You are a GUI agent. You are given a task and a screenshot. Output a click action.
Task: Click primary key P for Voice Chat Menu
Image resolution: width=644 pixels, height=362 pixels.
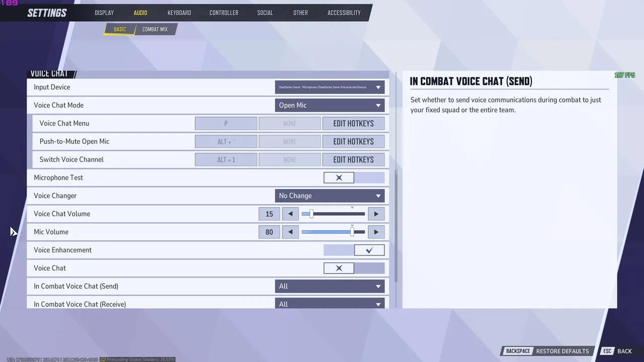coord(226,123)
